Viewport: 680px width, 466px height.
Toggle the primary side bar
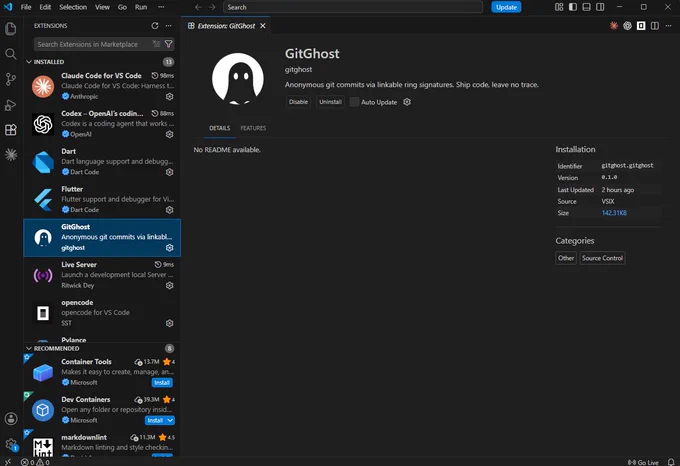(x=573, y=7)
